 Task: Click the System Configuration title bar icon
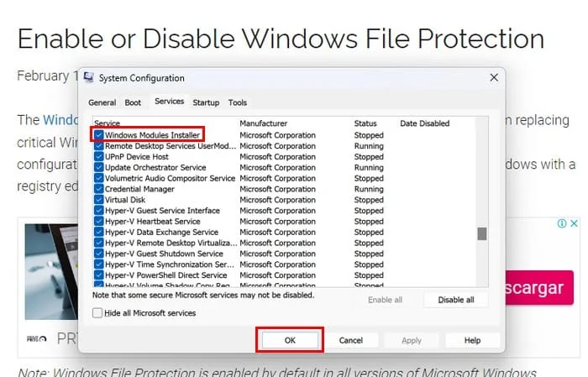pyautogui.click(x=89, y=77)
